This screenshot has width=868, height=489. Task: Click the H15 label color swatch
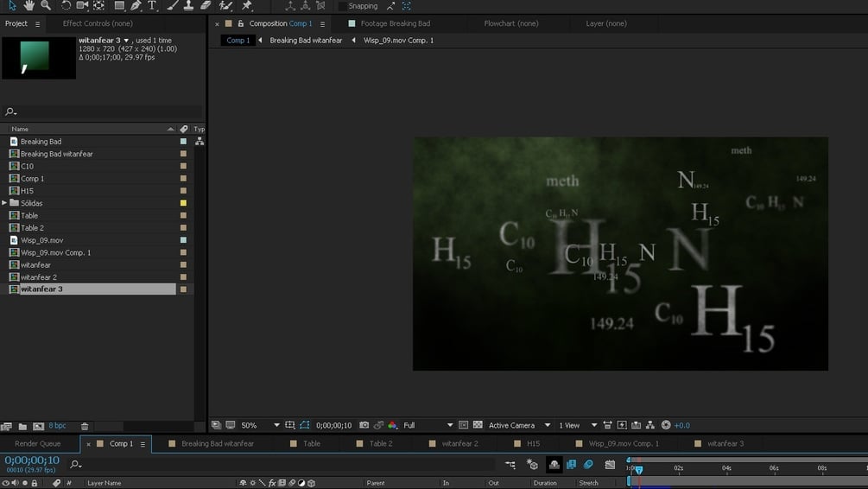click(183, 191)
